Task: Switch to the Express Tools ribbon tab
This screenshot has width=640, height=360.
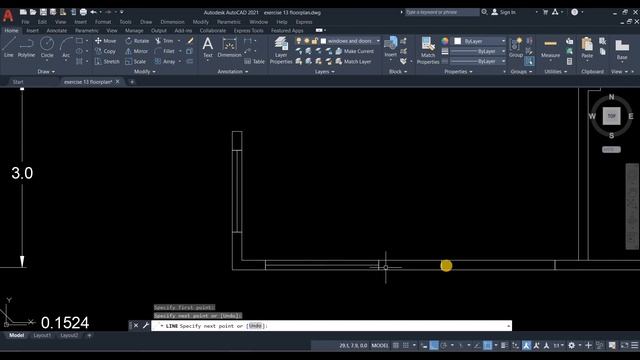Action: [x=248, y=31]
